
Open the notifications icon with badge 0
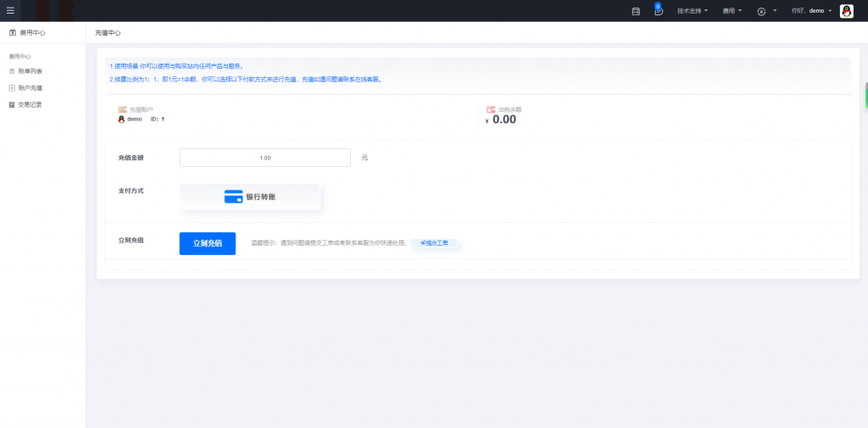pos(658,11)
